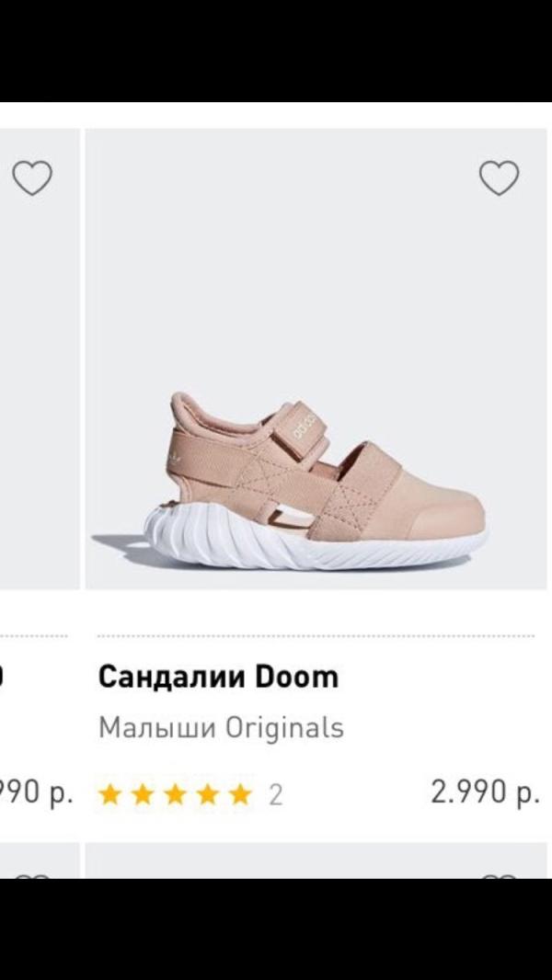Screen dimensions: 552x980
Task: View the 2 reviews count
Action: [x=276, y=795]
